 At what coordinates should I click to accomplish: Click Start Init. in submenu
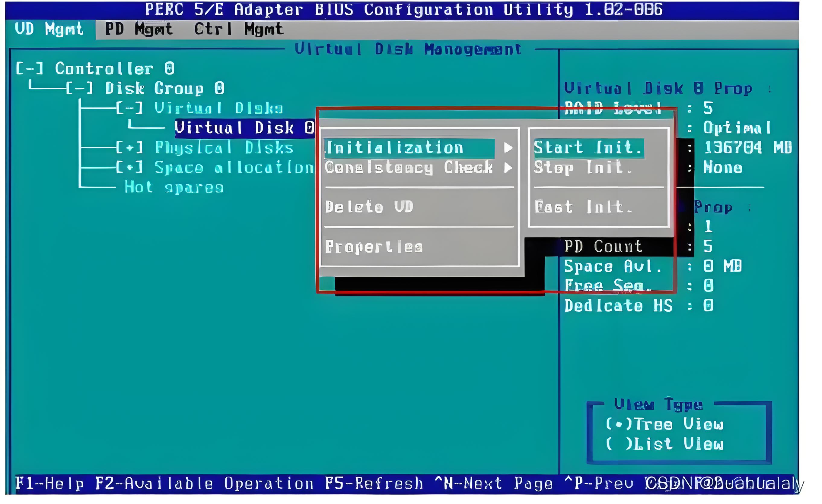pyautogui.click(x=588, y=148)
